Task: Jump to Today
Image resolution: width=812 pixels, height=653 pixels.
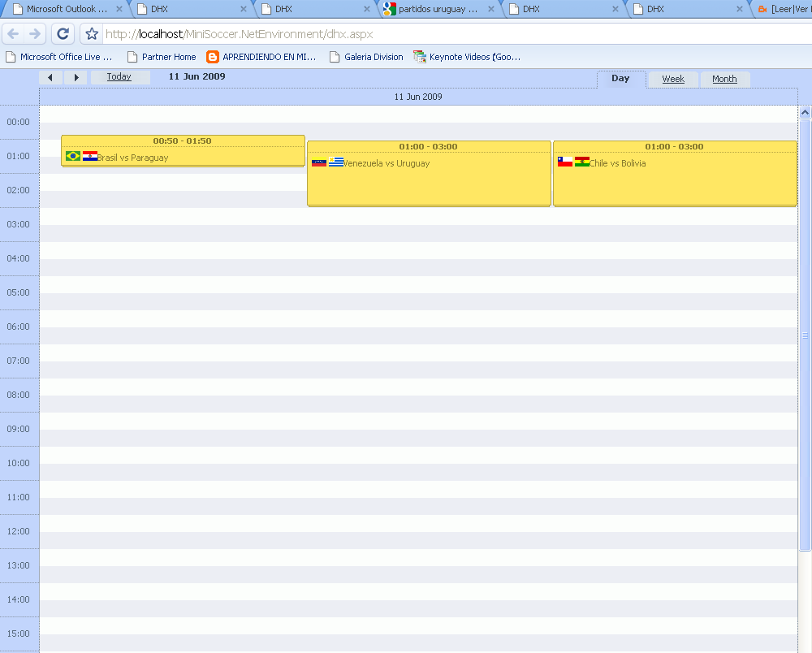Action: point(119,77)
